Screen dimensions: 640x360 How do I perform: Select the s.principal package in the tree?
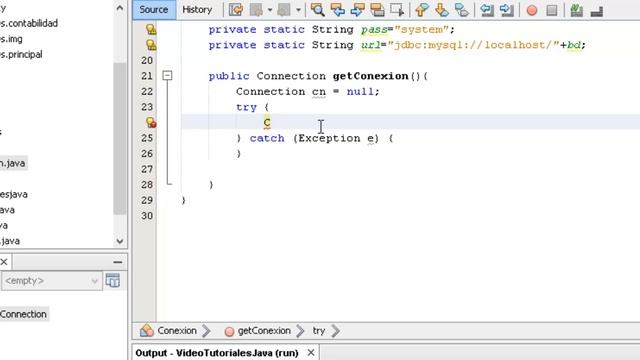coord(21,54)
